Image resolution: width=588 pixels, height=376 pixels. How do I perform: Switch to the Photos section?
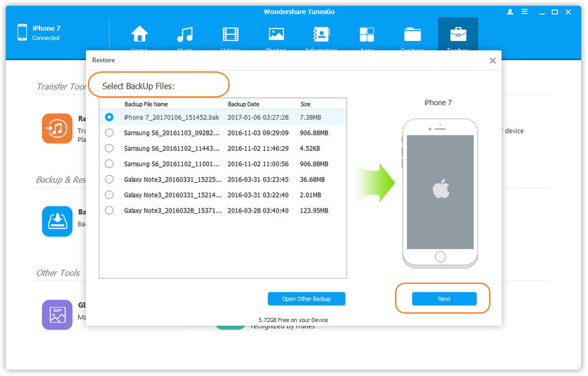click(x=276, y=35)
